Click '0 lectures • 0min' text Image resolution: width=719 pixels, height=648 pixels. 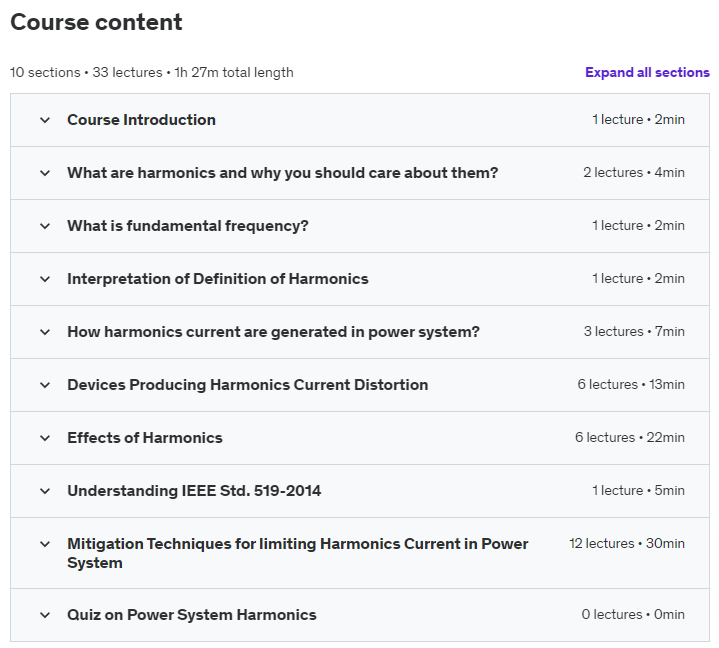pos(633,615)
